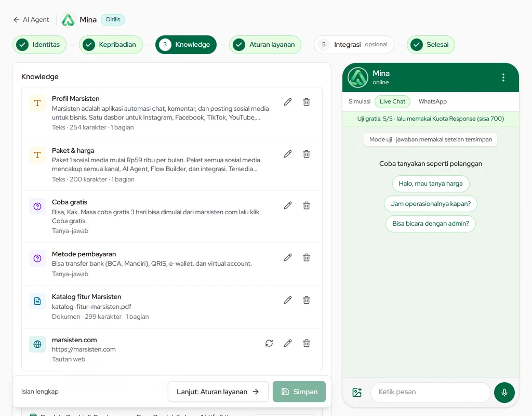Send the 'Bisa bicara dengan admin?' suggestion
This screenshot has width=532, height=416.
coord(431,224)
